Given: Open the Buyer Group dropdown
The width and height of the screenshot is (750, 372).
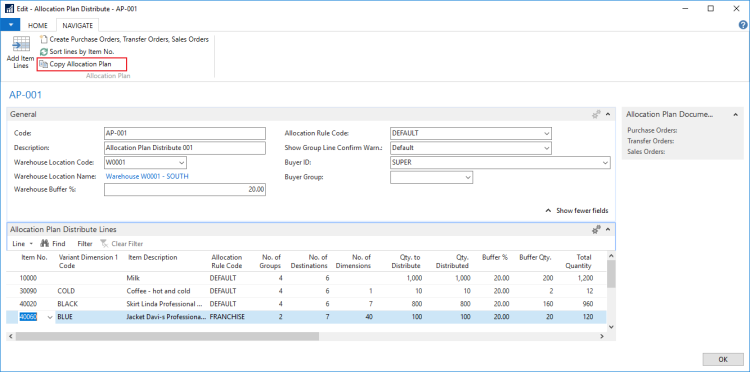Looking at the screenshot, I should click(x=468, y=177).
